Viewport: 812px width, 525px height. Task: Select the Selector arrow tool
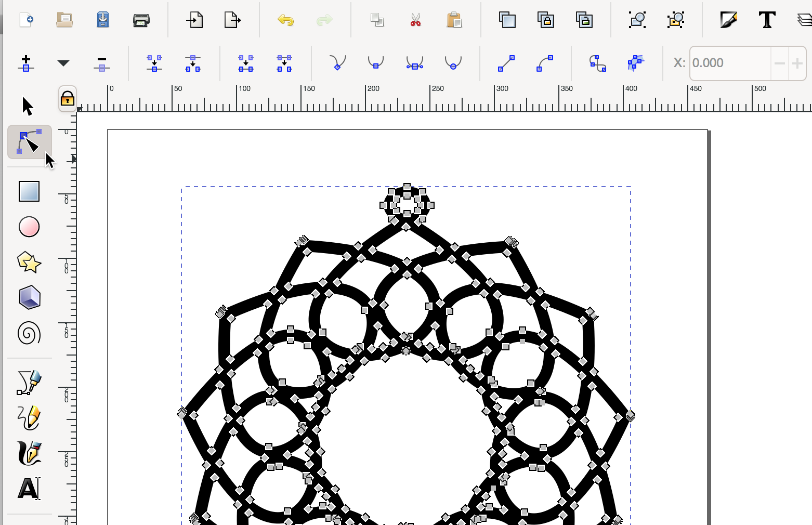click(28, 106)
